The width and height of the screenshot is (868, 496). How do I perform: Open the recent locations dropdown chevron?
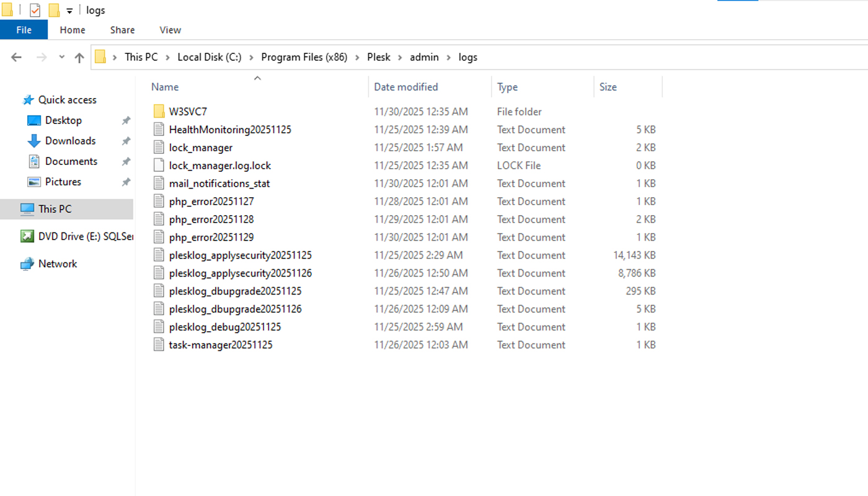tap(61, 57)
